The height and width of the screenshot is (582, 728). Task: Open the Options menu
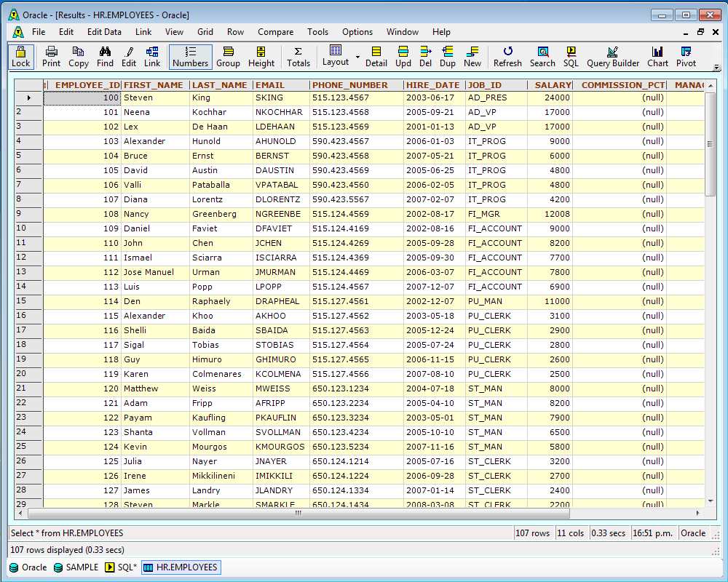click(357, 32)
